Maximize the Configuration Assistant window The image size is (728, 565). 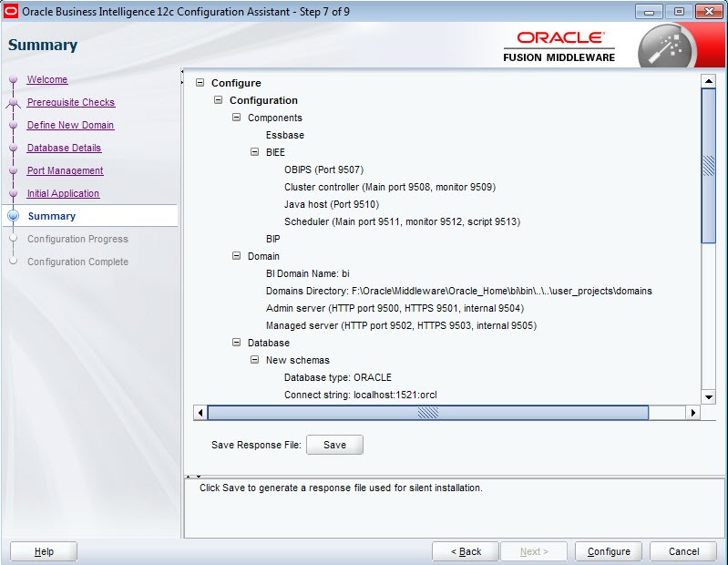coord(679,12)
